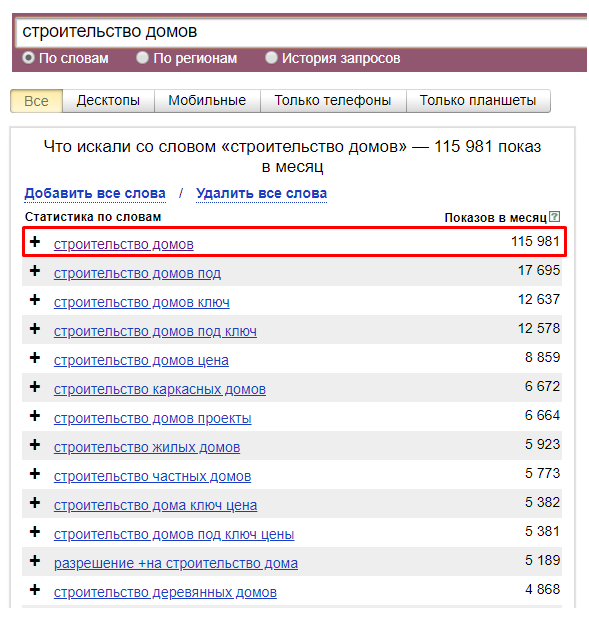Open 'строительство домов под ключ цены' link

tap(174, 535)
